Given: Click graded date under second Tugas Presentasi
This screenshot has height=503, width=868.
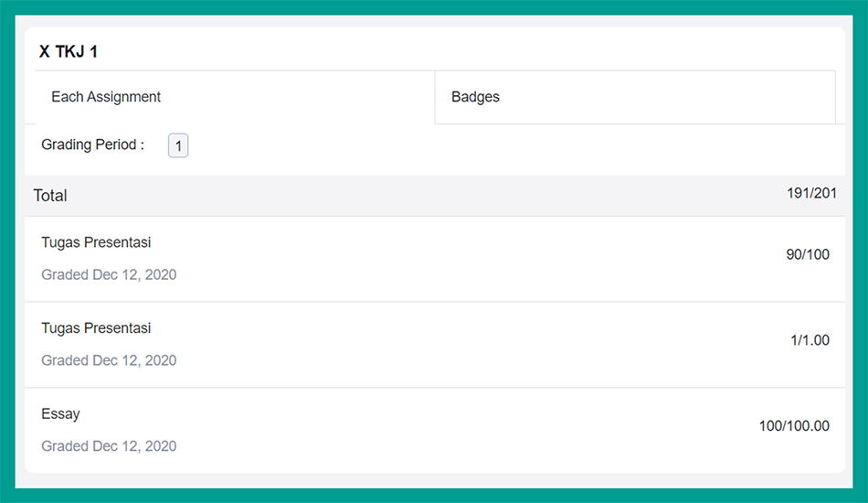Looking at the screenshot, I should [109, 360].
